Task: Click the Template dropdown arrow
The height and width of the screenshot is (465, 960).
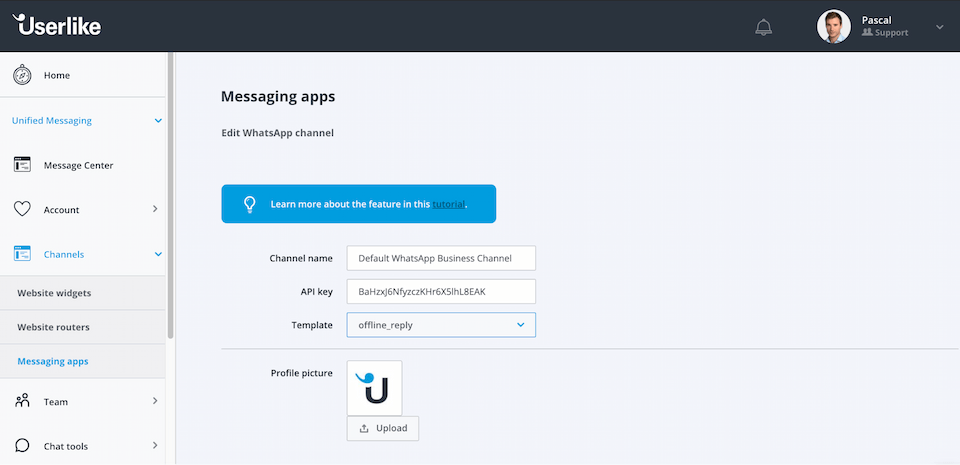Action: click(x=520, y=325)
